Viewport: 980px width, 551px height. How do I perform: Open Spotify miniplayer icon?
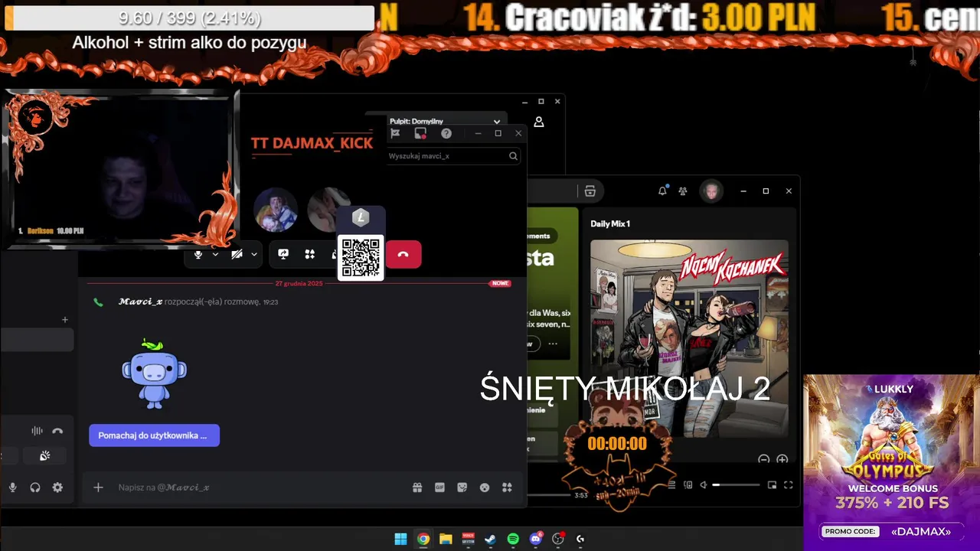pos(772,484)
